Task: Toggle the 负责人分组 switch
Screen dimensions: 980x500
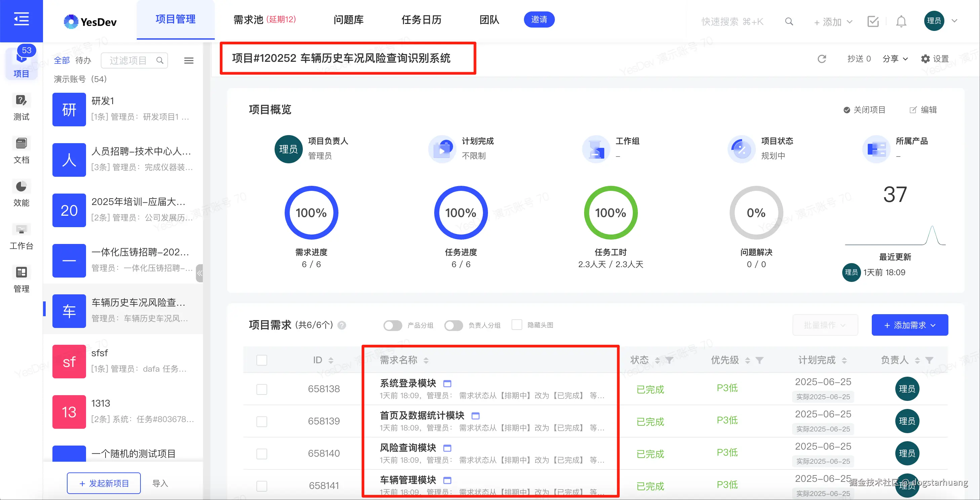Action: pos(453,326)
